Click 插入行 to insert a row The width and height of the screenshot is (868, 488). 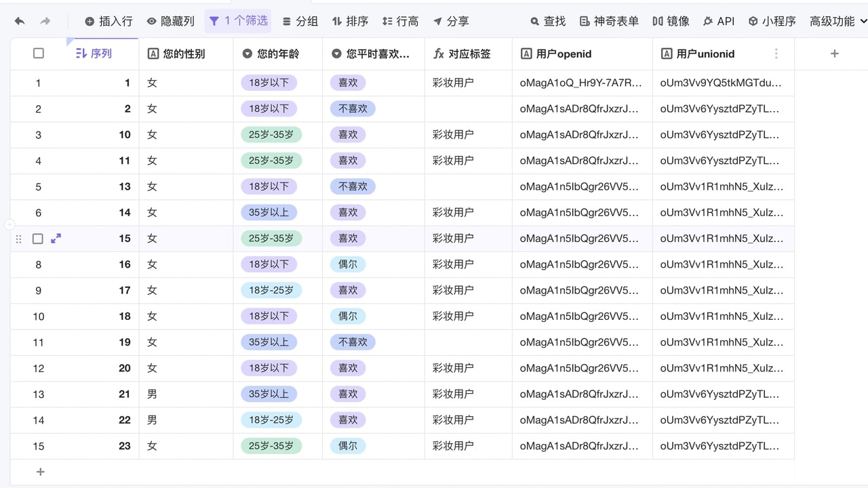(x=108, y=21)
